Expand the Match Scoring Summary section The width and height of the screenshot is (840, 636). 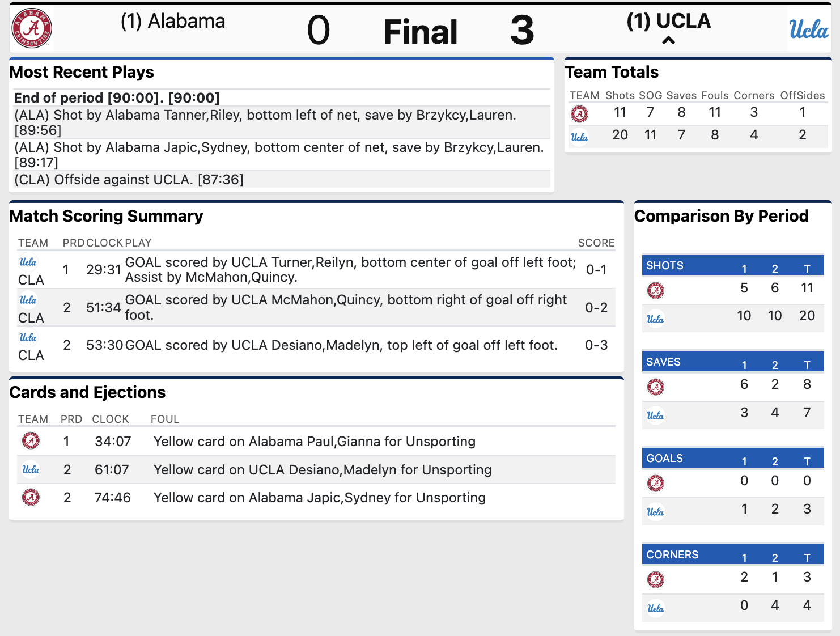tap(106, 216)
